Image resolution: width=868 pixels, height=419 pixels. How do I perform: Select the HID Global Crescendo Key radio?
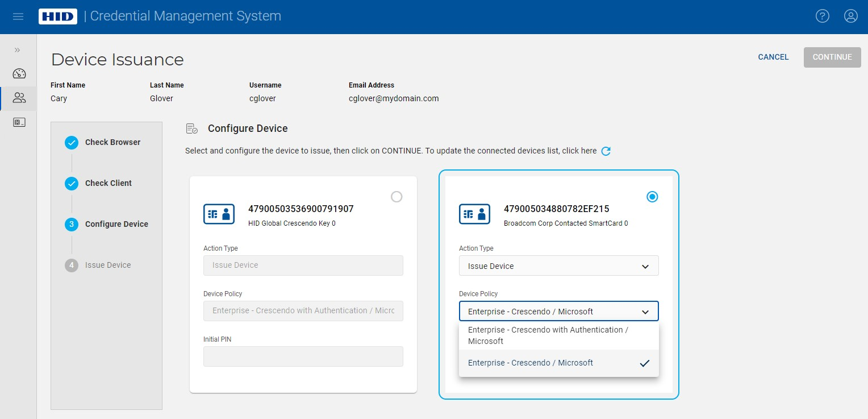click(x=397, y=197)
